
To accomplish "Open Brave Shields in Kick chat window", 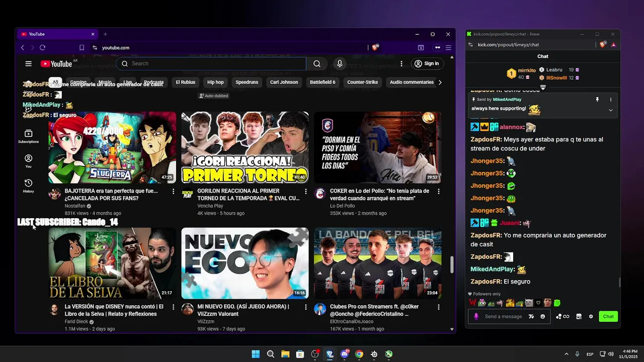I will click(x=603, y=45).
